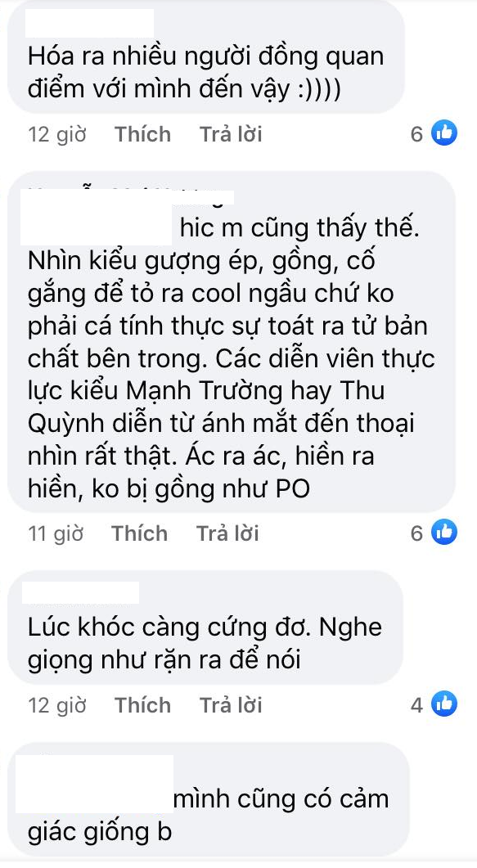
Task: Open like reactions icon on "hic m cũng thấy thế" comment
Action: pyautogui.click(x=443, y=533)
